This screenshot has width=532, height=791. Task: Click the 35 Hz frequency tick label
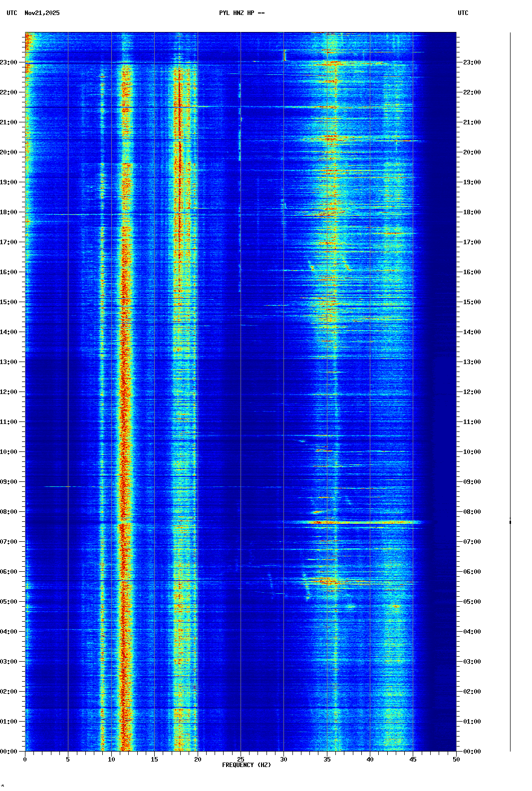pos(327,760)
